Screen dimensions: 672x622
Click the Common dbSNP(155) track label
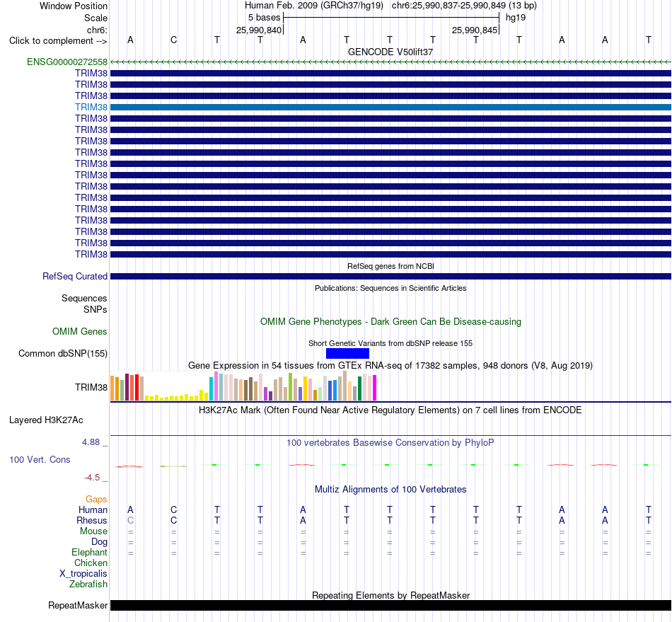62,353
